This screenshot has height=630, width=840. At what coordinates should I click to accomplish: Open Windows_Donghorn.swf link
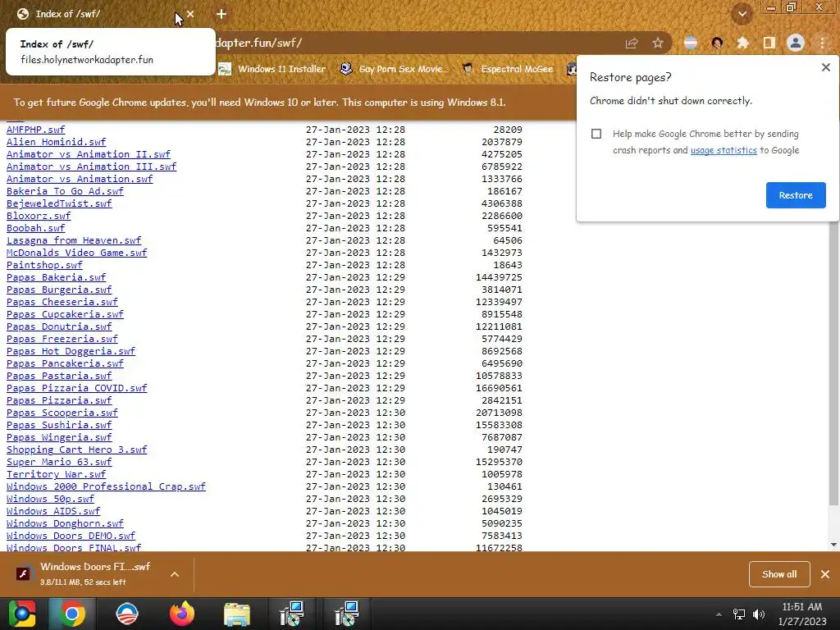tap(65, 524)
